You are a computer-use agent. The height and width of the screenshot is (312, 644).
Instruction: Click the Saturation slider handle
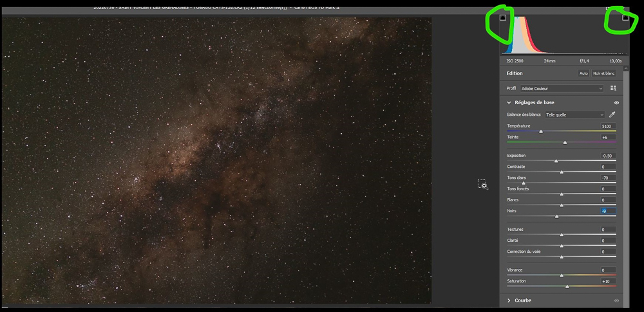point(567,286)
